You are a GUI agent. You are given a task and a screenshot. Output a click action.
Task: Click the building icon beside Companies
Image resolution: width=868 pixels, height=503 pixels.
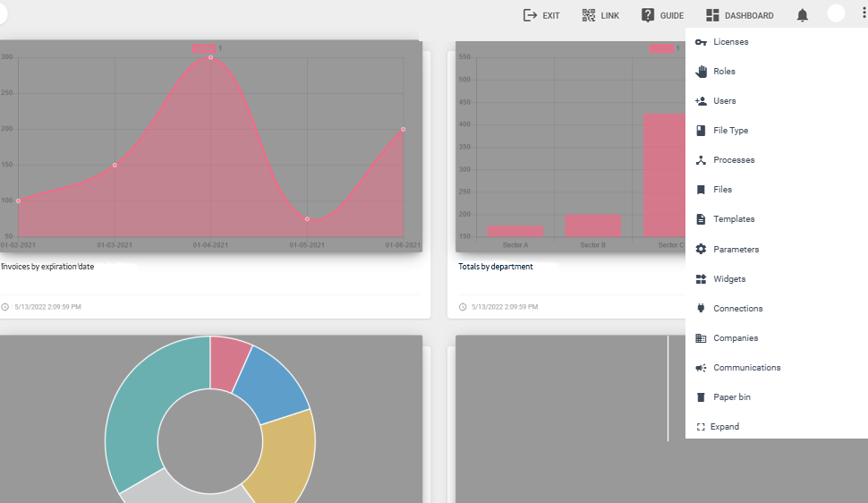(701, 338)
